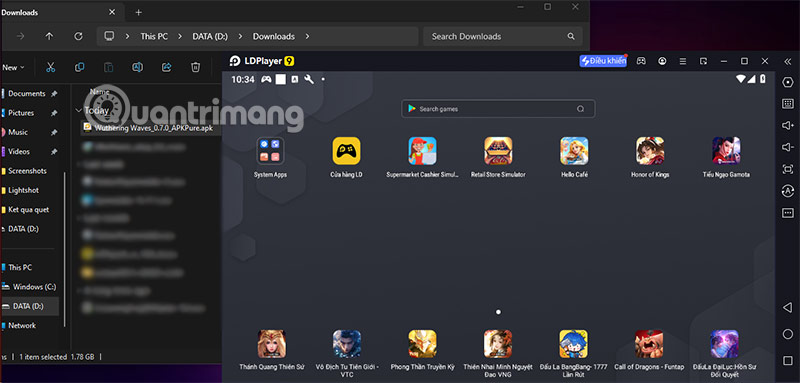Click the Điều khiển button

pyautogui.click(x=603, y=61)
